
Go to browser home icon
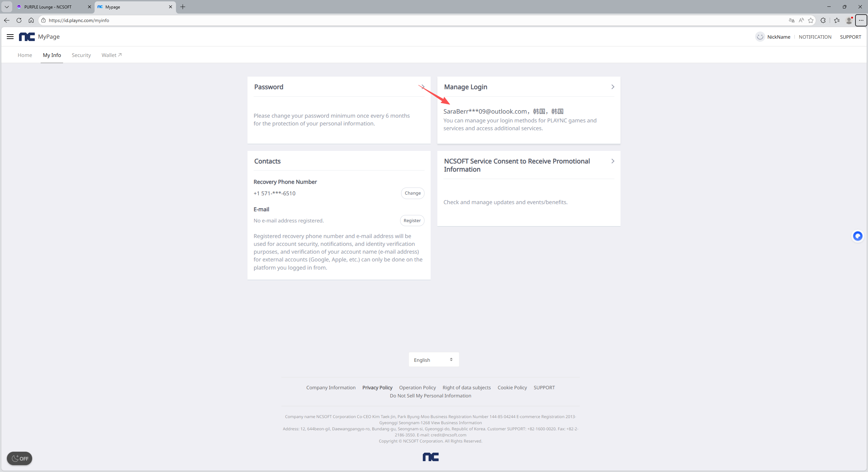point(31,20)
